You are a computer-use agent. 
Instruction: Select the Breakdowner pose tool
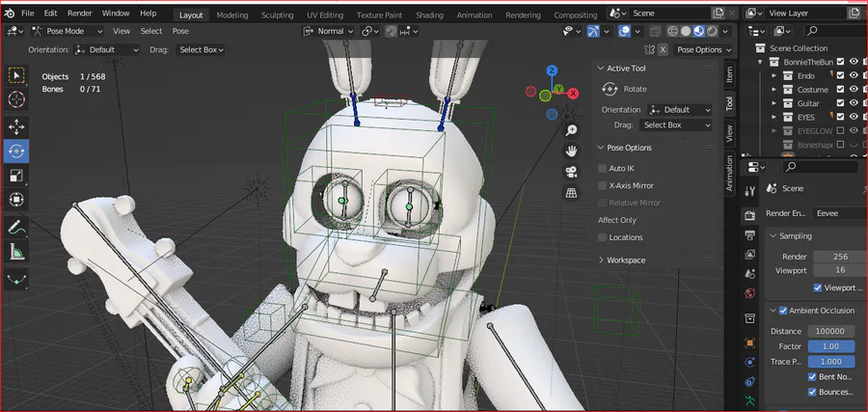point(16,279)
